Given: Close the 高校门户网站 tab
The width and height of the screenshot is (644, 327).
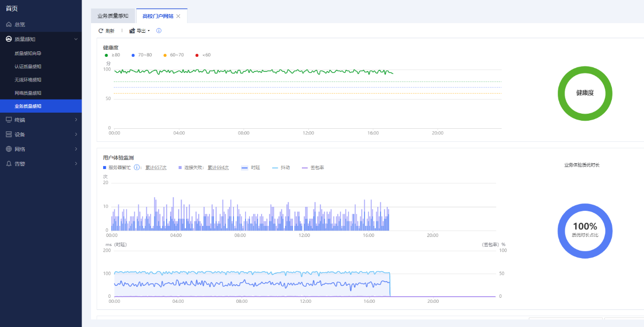Looking at the screenshot, I should coord(178,16).
